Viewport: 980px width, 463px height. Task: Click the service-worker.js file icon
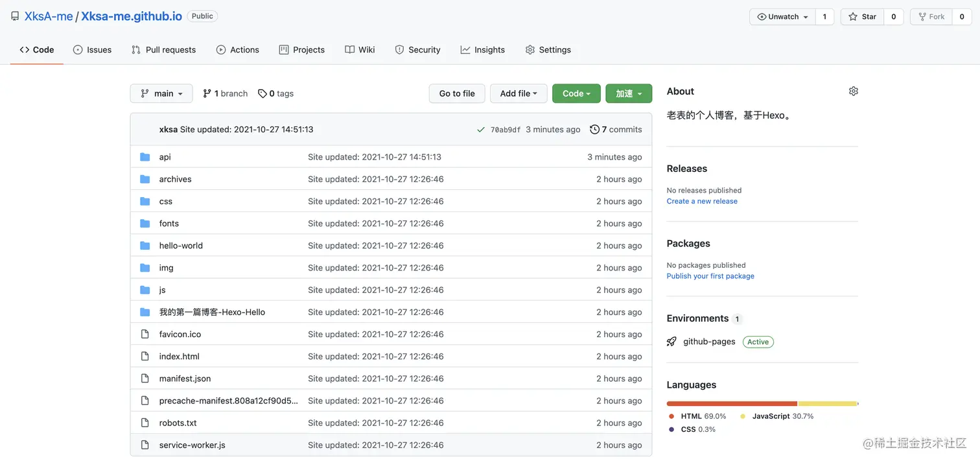(x=145, y=445)
